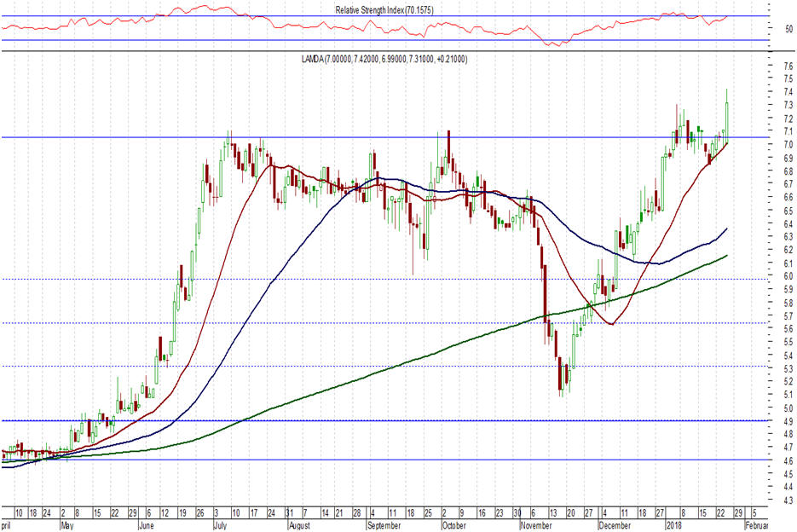Select the September month label
Viewport: 797px width, 532px height.
384,525
